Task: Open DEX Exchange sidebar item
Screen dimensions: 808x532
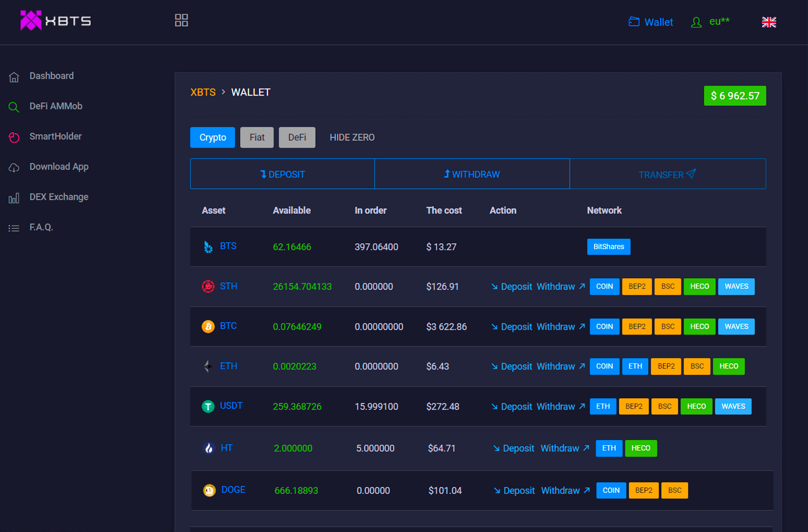Action: tap(59, 197)
